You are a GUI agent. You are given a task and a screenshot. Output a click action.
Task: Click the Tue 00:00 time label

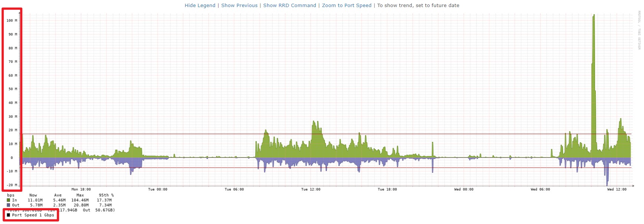pos(158,189)
